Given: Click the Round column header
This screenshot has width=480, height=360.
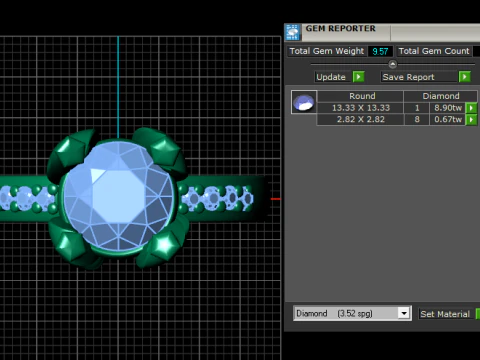Looking at the screenshot, I should tap(361, 96).
